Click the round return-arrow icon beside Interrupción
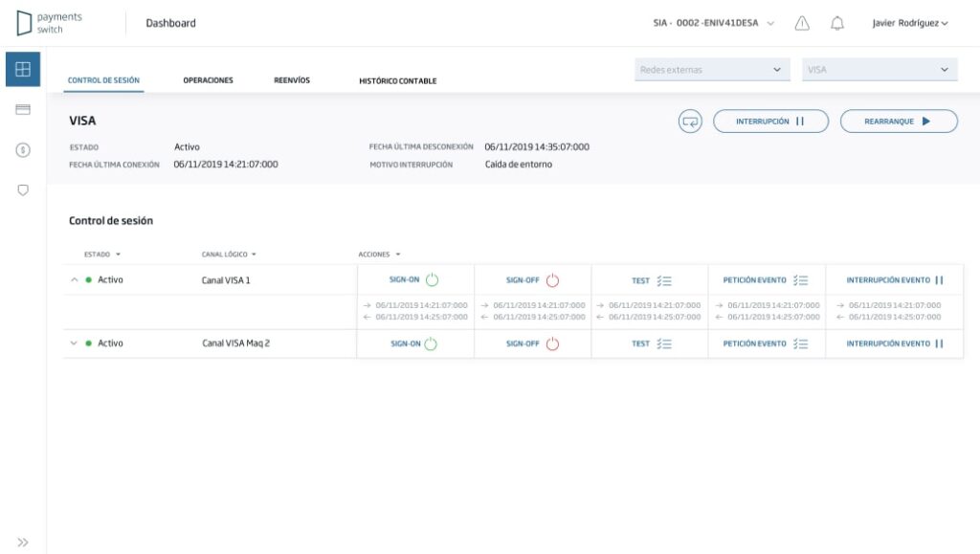 690,122
